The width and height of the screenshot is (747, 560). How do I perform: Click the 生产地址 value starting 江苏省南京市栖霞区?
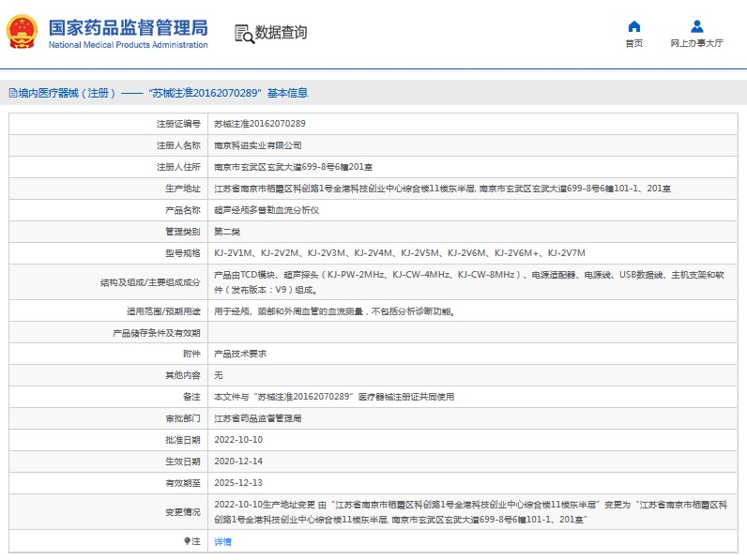point(442,189)
